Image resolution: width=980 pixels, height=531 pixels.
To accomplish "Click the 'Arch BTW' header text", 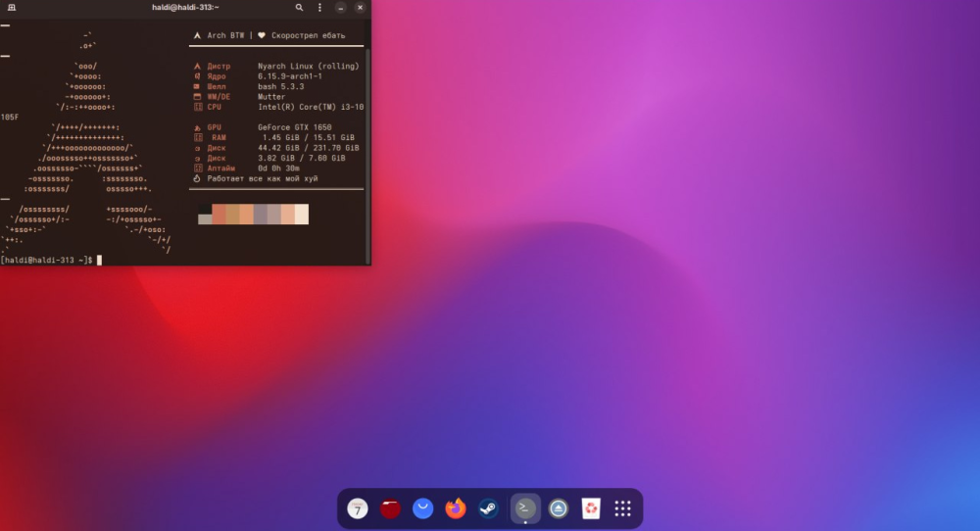I will (x=225, y=35).
